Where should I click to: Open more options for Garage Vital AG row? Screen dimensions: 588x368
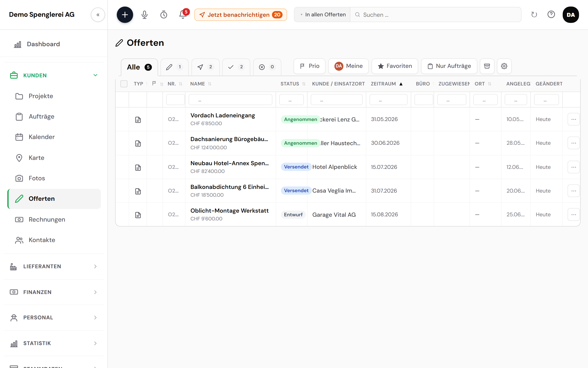574,214
